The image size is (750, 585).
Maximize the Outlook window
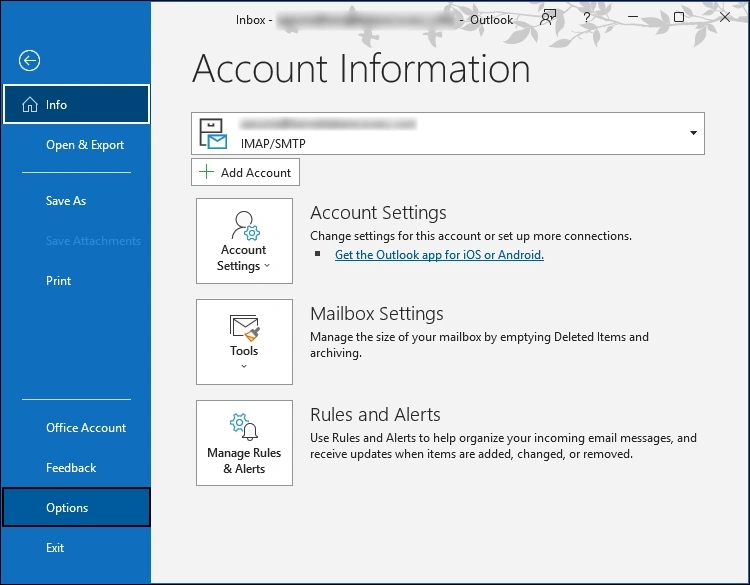tap(679, 17)
